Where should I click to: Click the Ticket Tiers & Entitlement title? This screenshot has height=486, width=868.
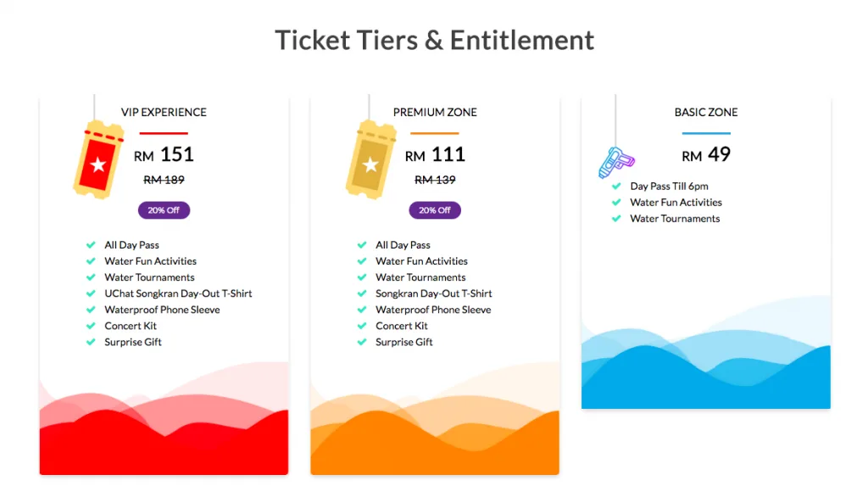[434, 40]
